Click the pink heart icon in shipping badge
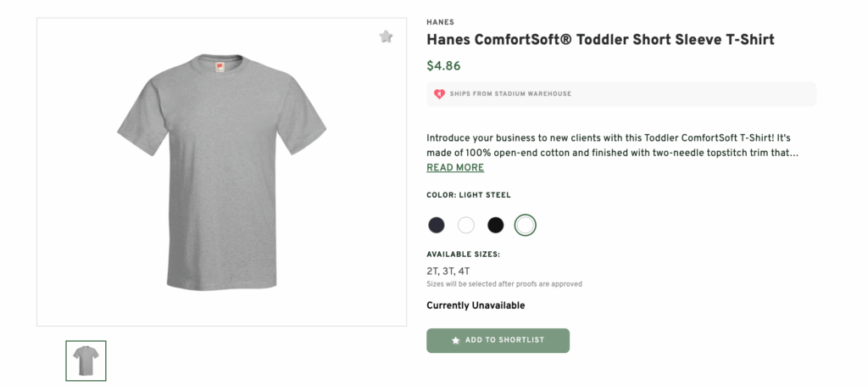Viewport: 868px width, 386px height. point(439,94)
